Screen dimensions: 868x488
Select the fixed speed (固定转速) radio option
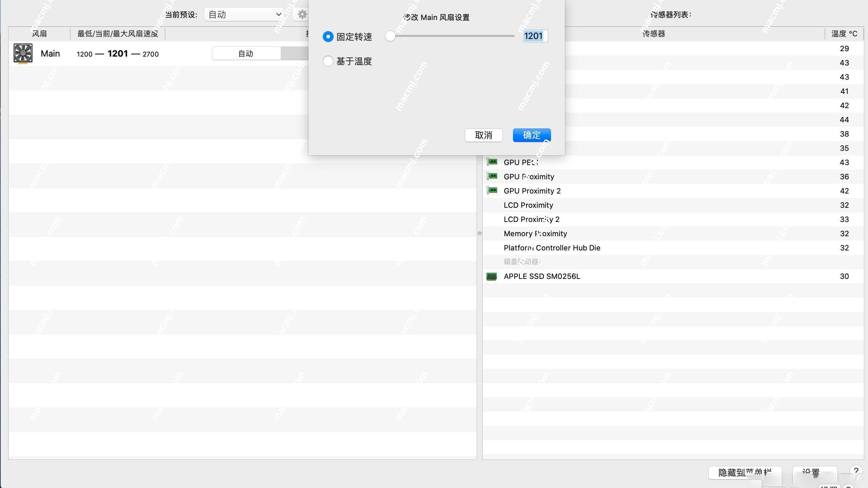(328, 36)
